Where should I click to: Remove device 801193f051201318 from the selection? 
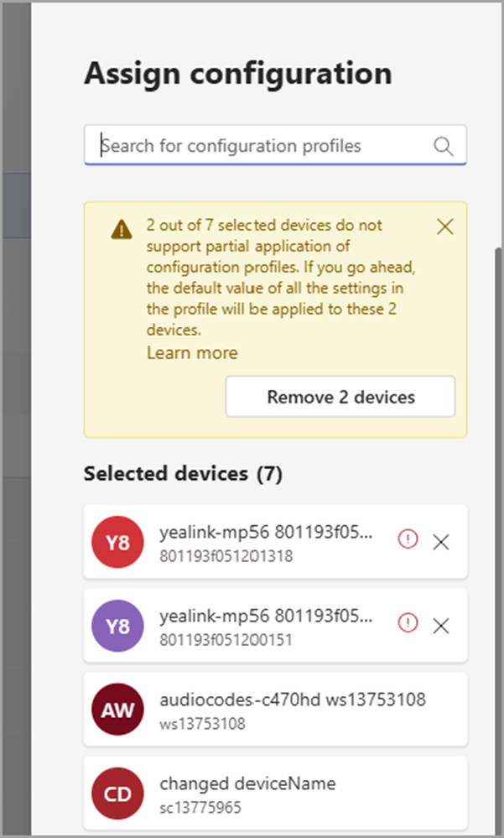pos(441,542)
